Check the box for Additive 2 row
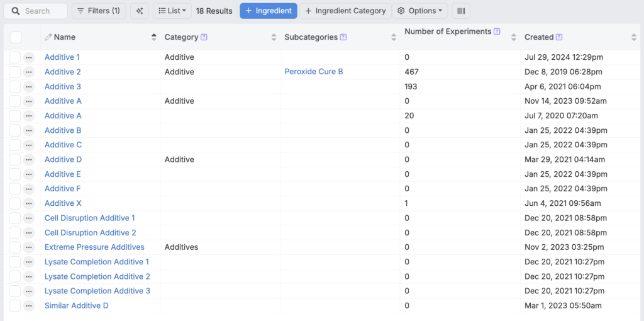This screenshot has height=321, width=644. coord(15,72)
